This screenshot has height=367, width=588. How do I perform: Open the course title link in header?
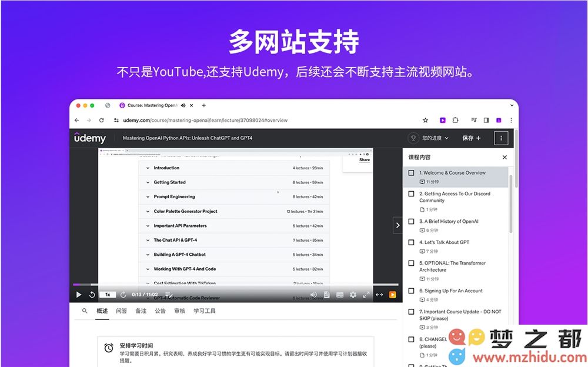[188, 138]
